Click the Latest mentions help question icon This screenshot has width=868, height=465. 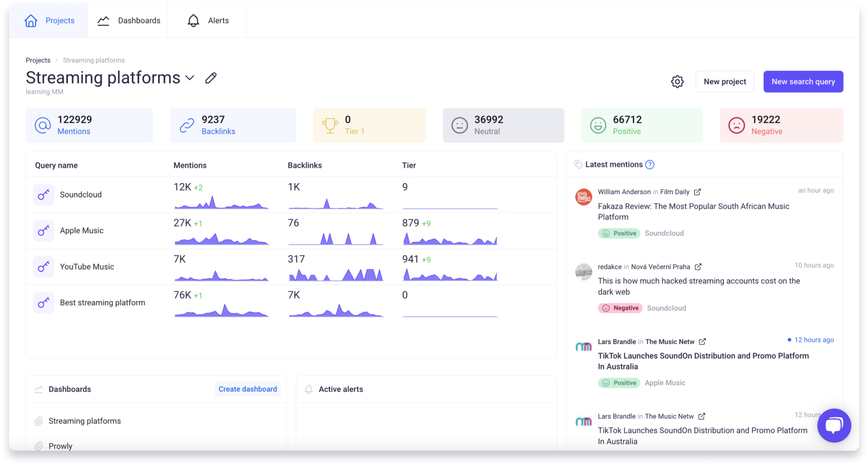coord(650,165)
